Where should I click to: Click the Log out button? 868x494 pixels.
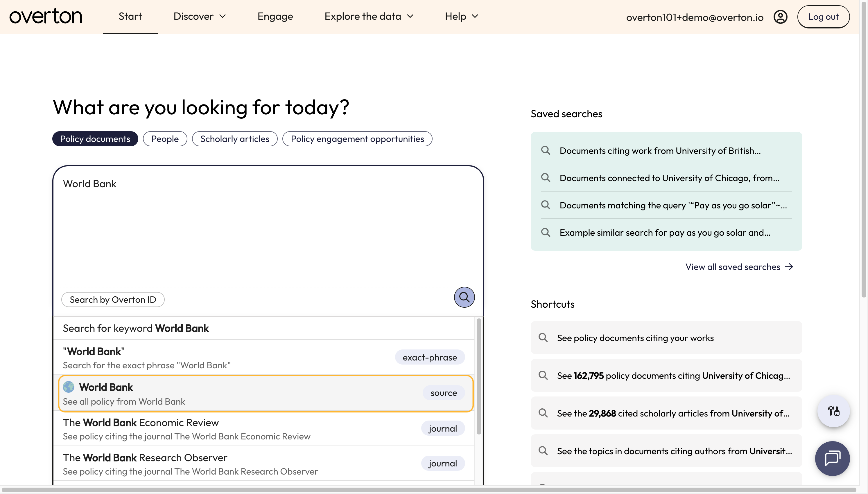(x=823, y=17)
